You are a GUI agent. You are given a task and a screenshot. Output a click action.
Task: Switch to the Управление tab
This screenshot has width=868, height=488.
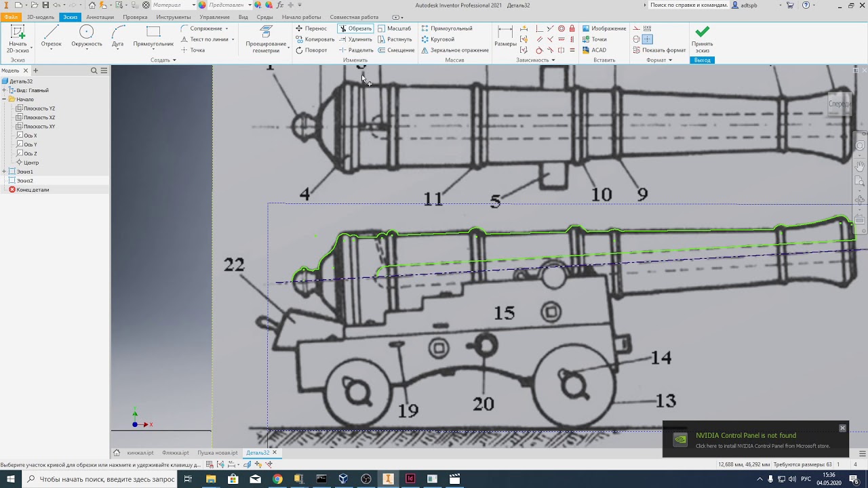215,17
